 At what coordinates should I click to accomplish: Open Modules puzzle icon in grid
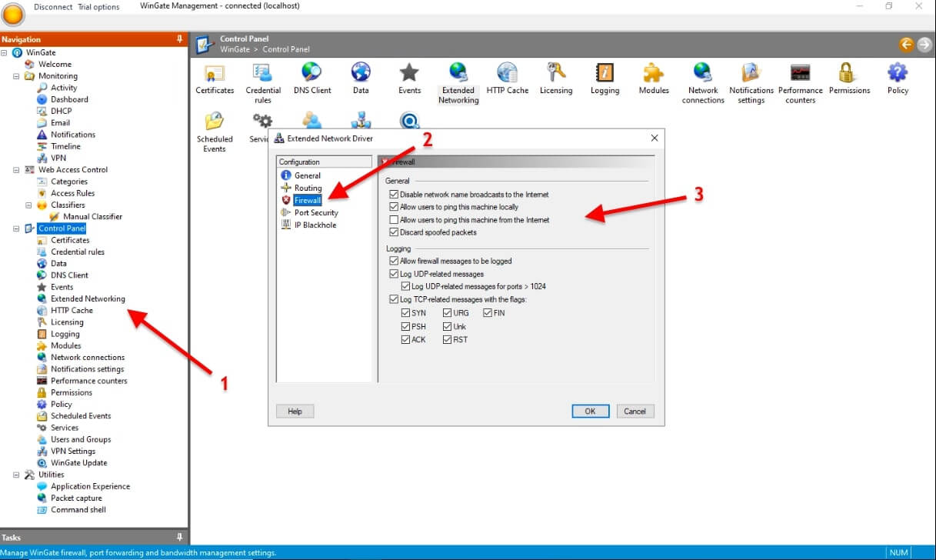[x=654, y=78]
